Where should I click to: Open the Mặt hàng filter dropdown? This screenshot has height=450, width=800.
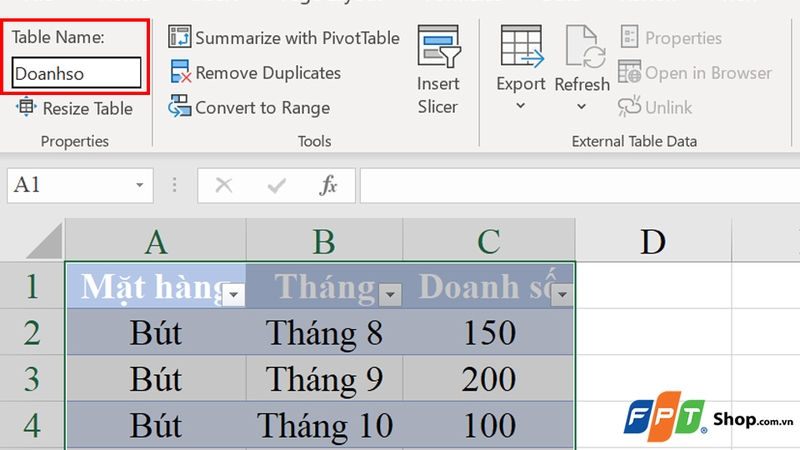click(x=234, y=294)
